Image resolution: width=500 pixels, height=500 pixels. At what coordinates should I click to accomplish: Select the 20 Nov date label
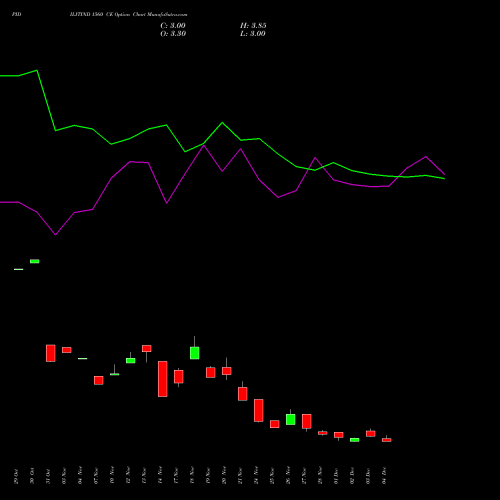[224, 476]
